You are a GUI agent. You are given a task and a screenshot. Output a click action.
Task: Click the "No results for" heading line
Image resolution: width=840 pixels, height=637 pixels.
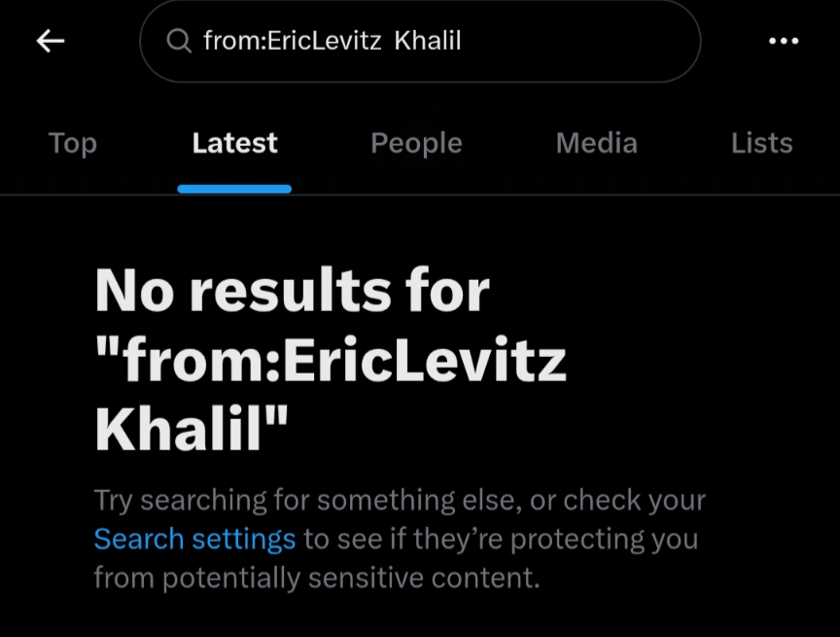pyautogui.click(x=292, y=290)
